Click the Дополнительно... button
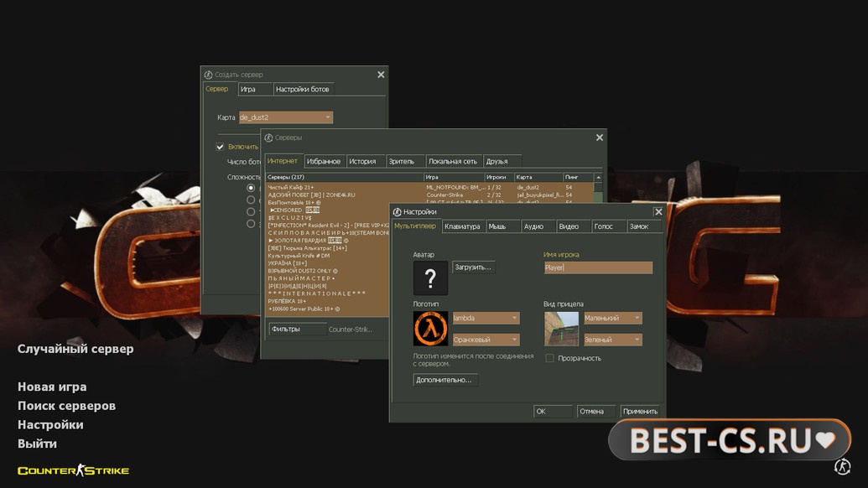Image resolution: width=868 pixels, height=488 pixels. [444, 380]
